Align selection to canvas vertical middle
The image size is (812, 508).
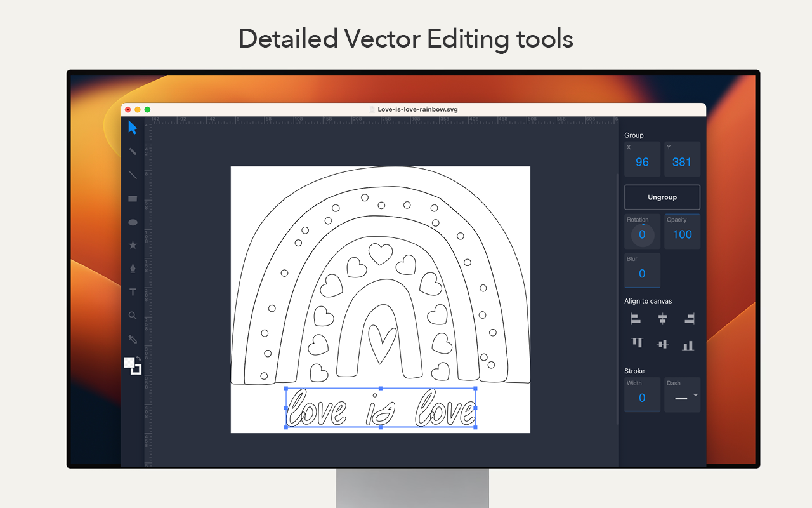(x=662, y=344)
